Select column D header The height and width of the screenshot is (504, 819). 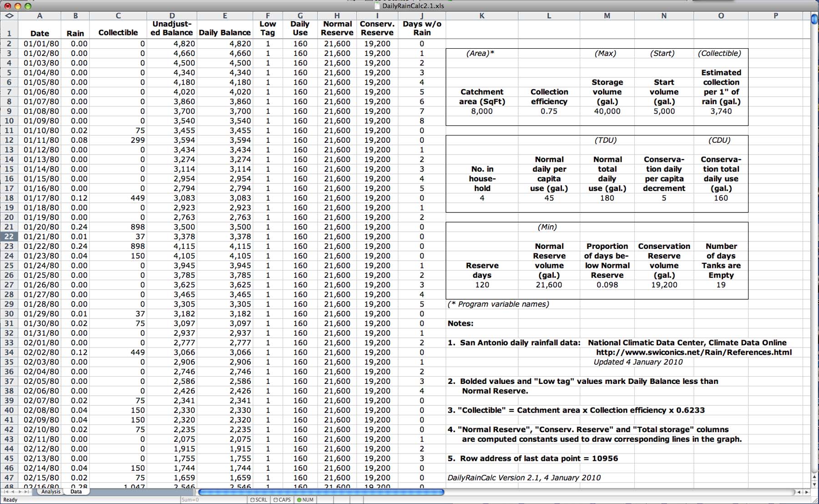(172, 15)
